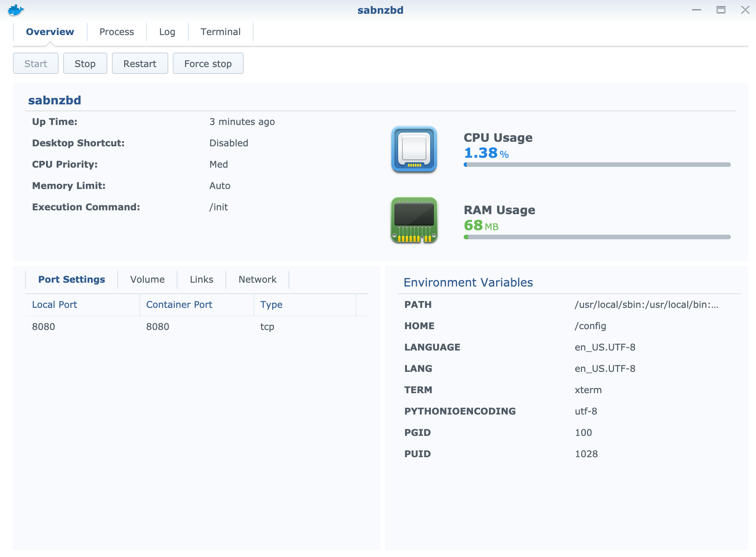756x557 pixels.
Task: View the Network tab
Action: pos(257,280)
